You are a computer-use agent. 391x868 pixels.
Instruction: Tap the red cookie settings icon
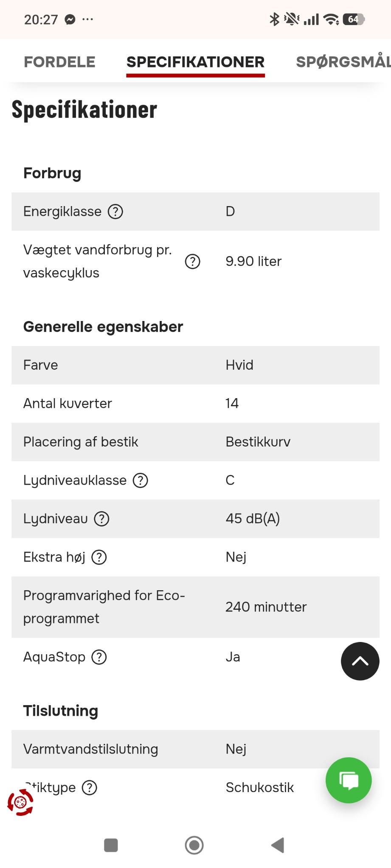(20, 802)
